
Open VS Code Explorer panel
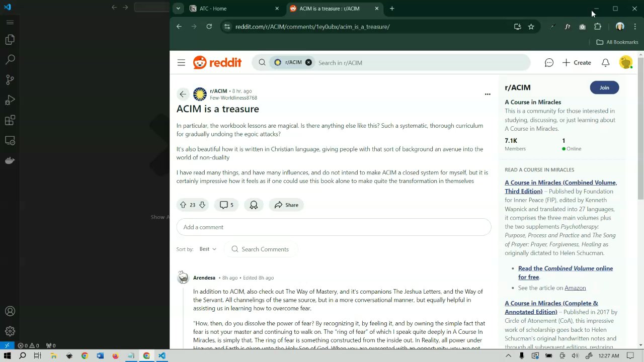pyautogui.click(x=10, y=40)
